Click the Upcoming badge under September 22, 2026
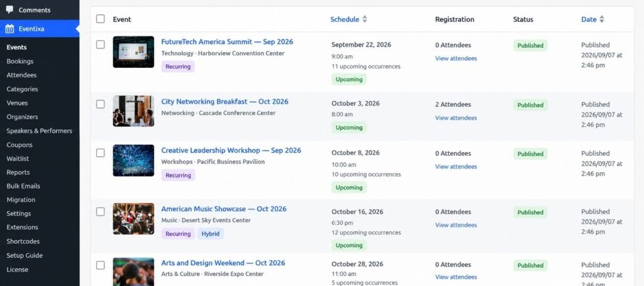This screenshot has height=286, width=644. [349, 80]
